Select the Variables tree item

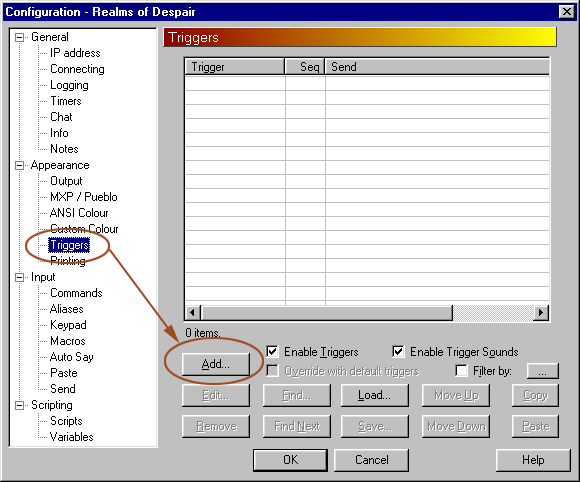coord(71,437)
